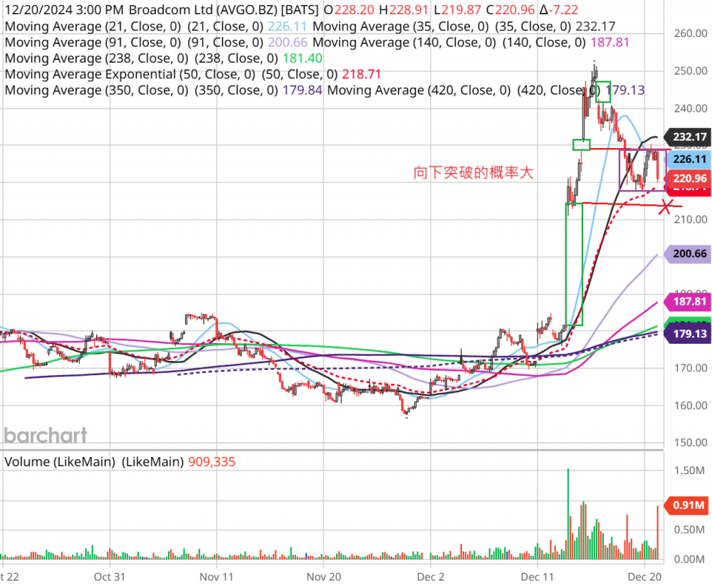
Task: Click the low price L219.87
Action: (457, 9)
